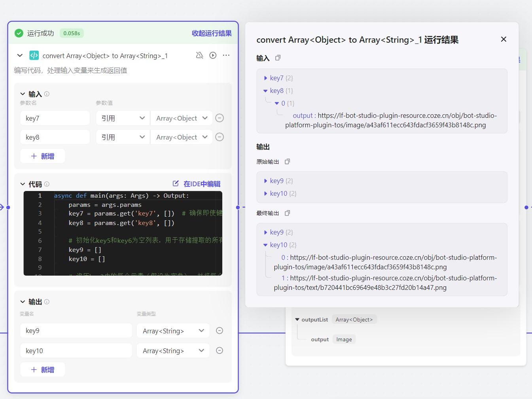Collapse the 输入 section
532x399 pixels.
pos(23,94)
